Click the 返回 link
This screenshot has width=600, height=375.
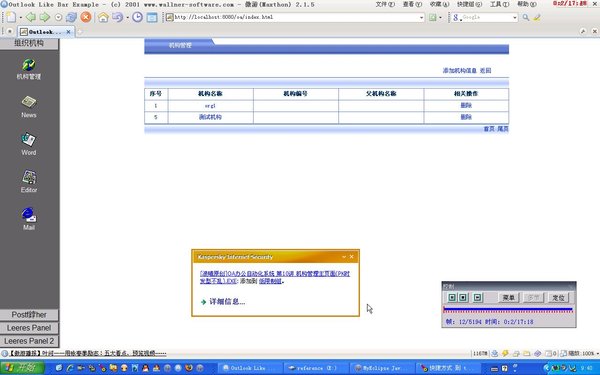pyautogui.click(x=485, y=70)
